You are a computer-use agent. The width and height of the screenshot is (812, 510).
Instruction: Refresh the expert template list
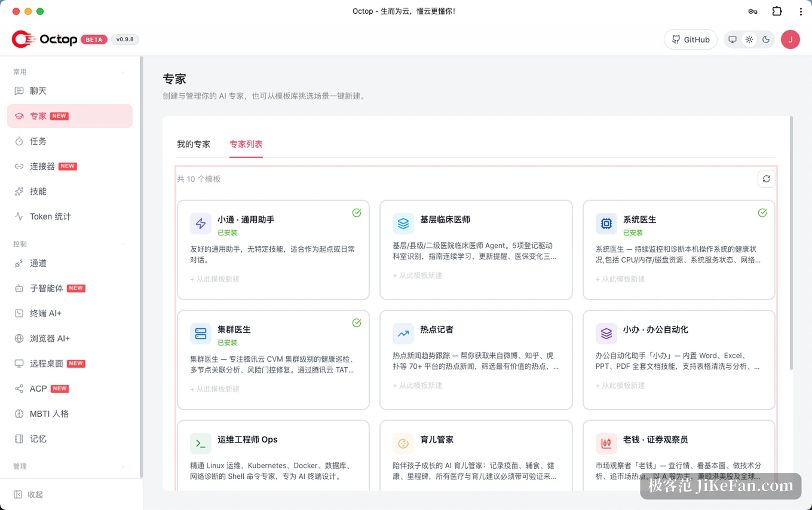[766, 179]
